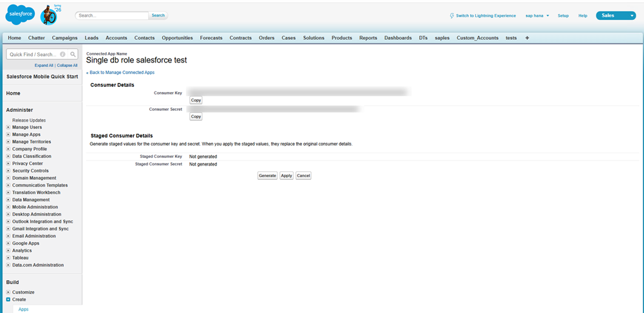Click the Spring '26 mascot icon
Viewport: 644px width, 313px height.
(x=50, y=15)
